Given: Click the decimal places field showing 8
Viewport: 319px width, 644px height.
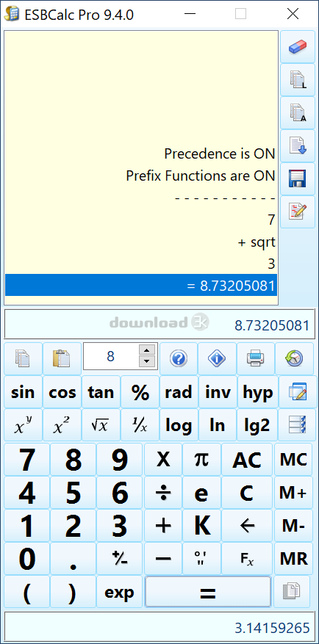Looking at the screenshot, I should (111, 356).
